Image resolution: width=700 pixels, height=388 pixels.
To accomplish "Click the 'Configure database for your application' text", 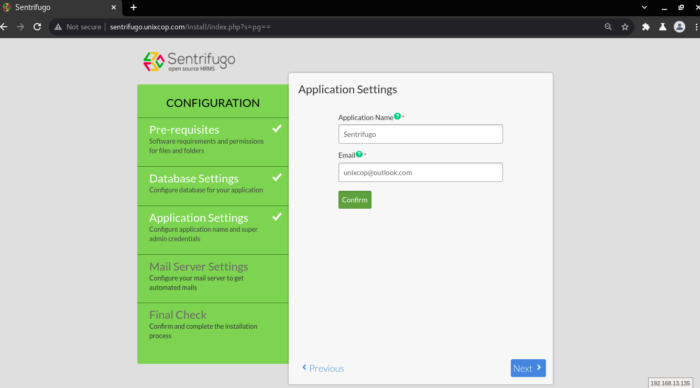I will click(206, 190).
